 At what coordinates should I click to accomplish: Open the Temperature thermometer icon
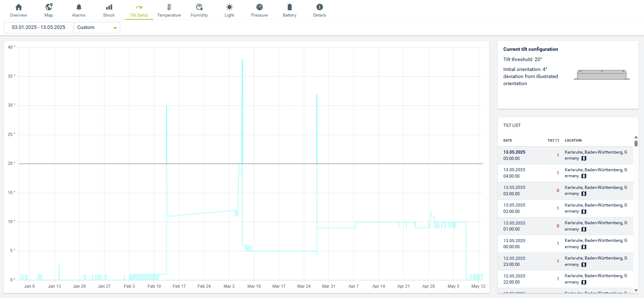point(169,7)
